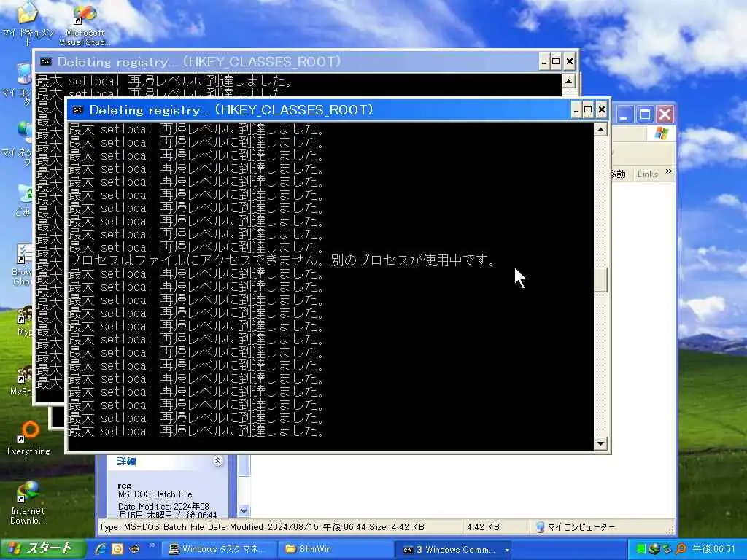This screenshot has height=560, width=747.
Task: Click the green square system tray icon
Action: pos(641,549)
